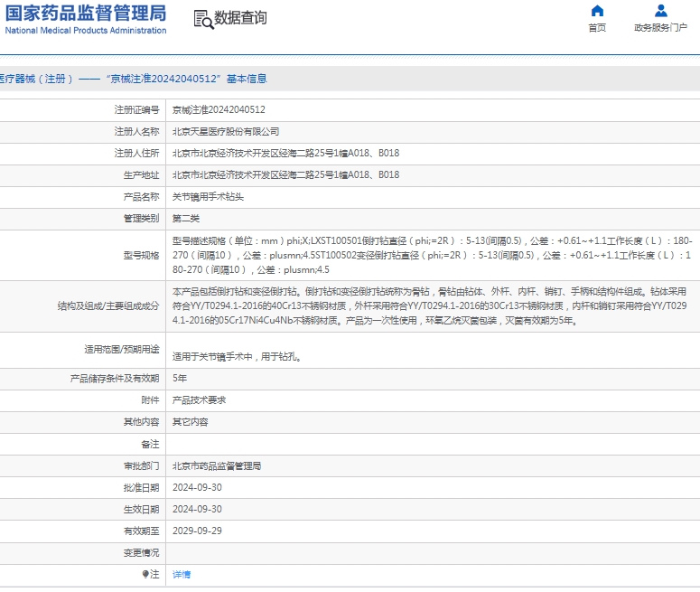
Task: Click the 其他内容 row label
Action: click(141, 422)
